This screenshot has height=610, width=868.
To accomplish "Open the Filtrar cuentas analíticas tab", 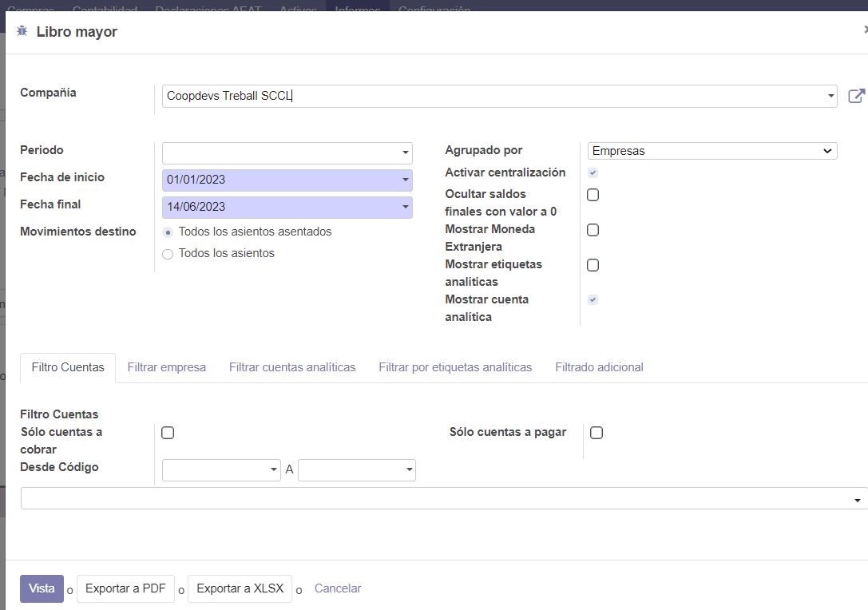I will pyautogui.click(x=292, y=367).
